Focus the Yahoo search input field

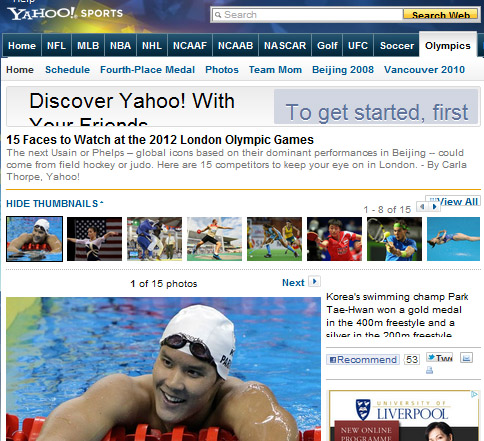[307, 15]
